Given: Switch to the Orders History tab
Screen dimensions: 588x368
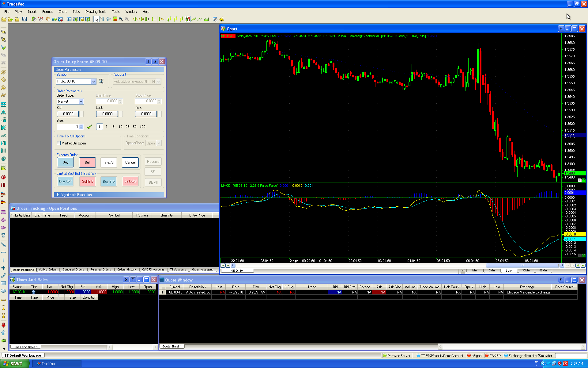Looking at the screenshot, I should [x=126, y=270].
